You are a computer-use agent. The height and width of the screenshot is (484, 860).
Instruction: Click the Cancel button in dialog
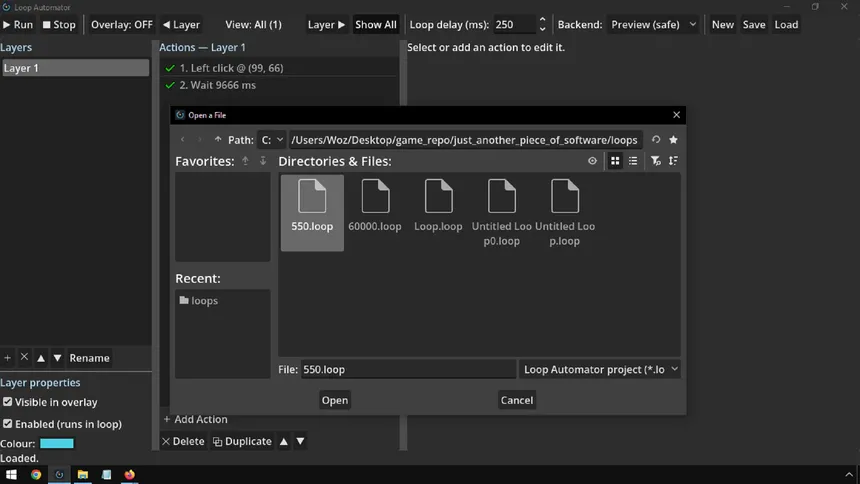(x=517, y=400)
